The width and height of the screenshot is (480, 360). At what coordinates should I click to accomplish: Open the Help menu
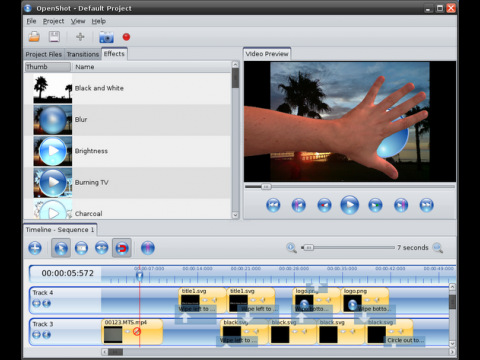(99, 21)
